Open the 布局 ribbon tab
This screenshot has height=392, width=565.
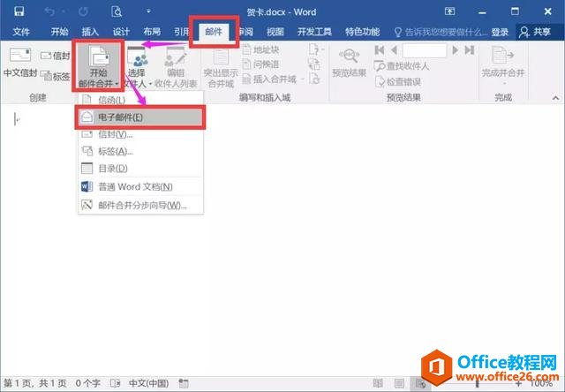tap(152, 32)
